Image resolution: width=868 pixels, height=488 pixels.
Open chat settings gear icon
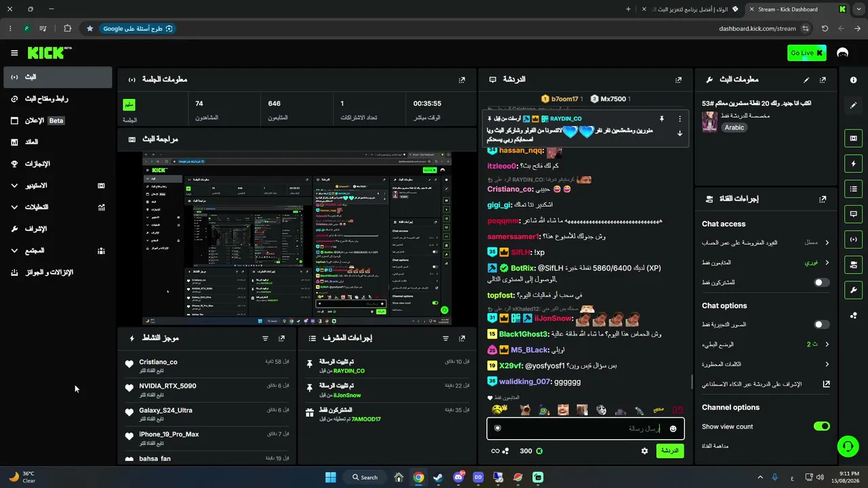644,451
